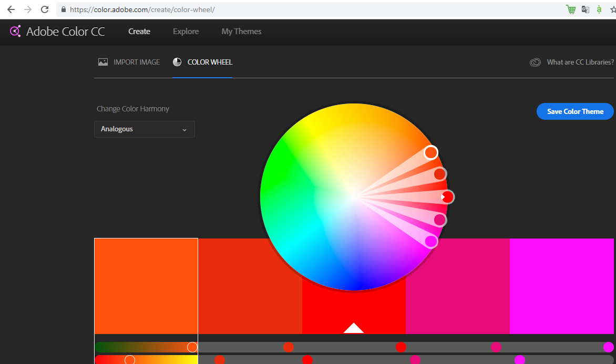Click the red base color handle on the wheel
The height and width of the screenshot is (364, 616).
pyautogui.click(x=447, y=197)
